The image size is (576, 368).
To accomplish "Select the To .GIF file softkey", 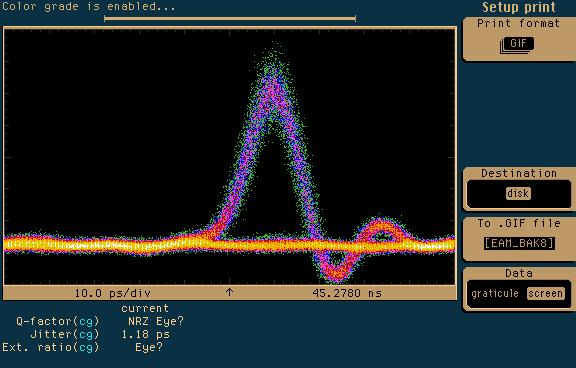I will (519, 239).
